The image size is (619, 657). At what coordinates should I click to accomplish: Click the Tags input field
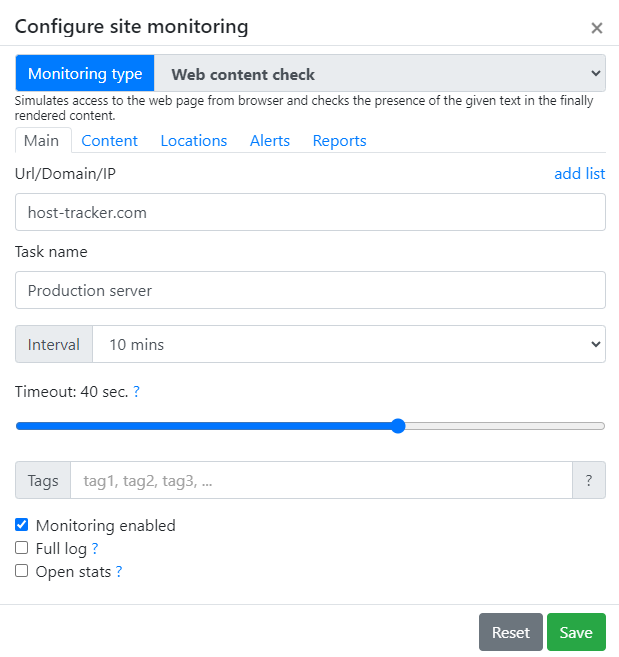tap(321, 480)
